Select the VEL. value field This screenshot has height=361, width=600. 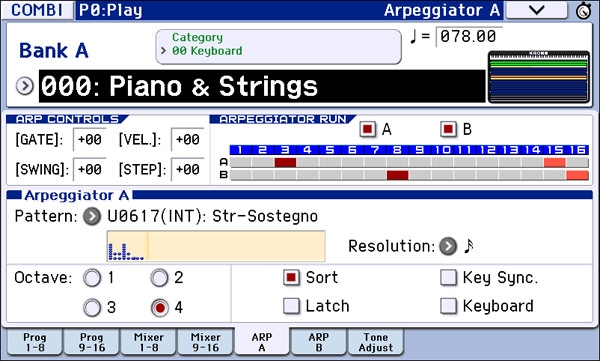point(187,139)
